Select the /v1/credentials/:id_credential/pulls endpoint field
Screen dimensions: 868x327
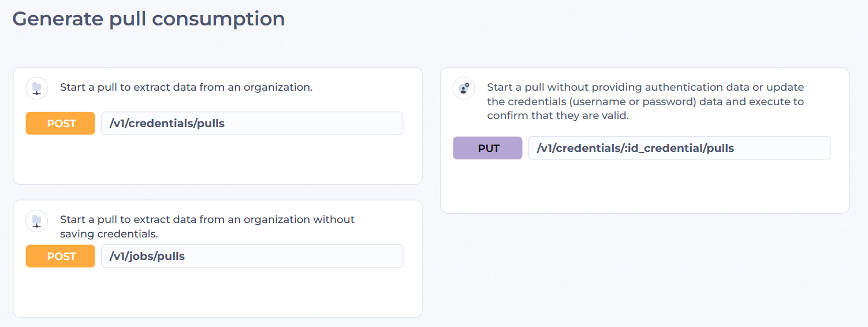(x=679, y=148)
